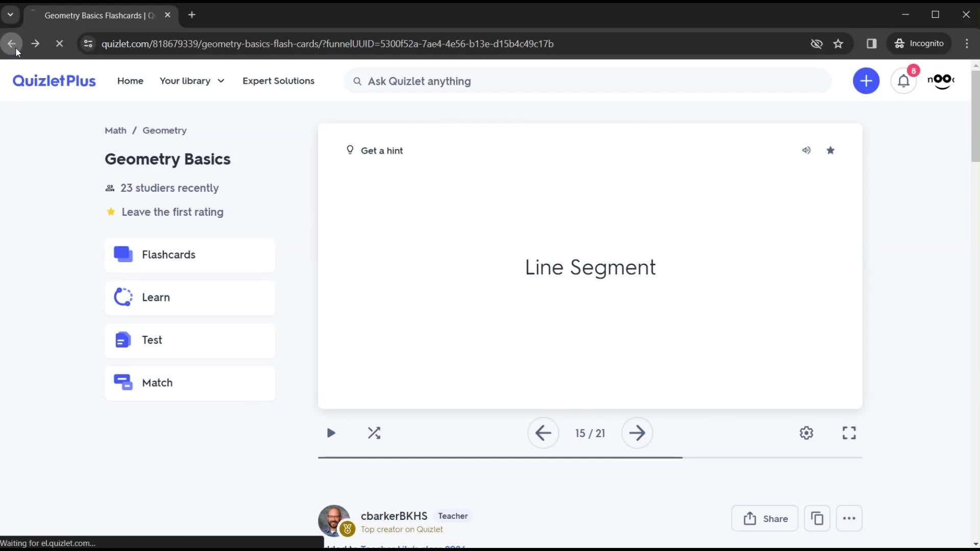Expand the notifications bell indicator
Screen dimensions: 980x551
tap(904, 81)
